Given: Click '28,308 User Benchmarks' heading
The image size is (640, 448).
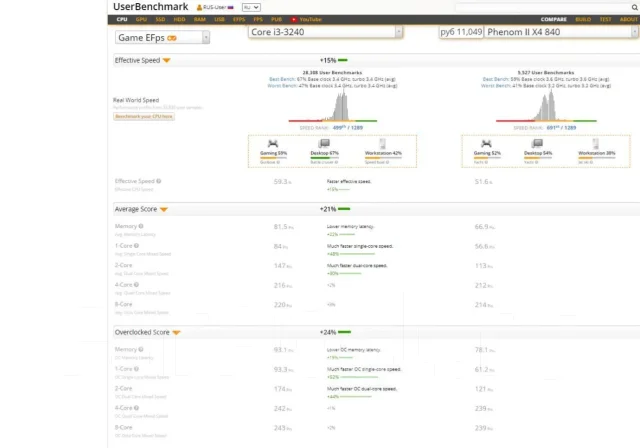Looking at the screenshot, I should tap(332, 73).
